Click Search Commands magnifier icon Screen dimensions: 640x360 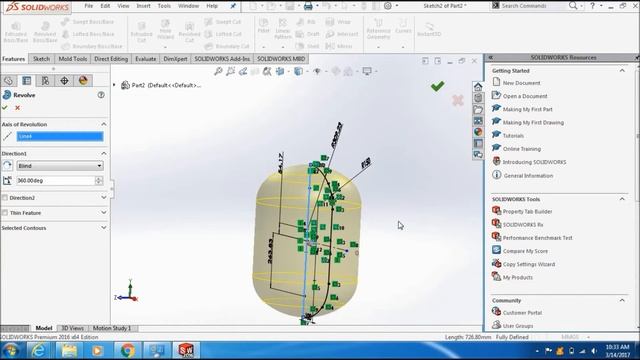(x=573, y=6)
